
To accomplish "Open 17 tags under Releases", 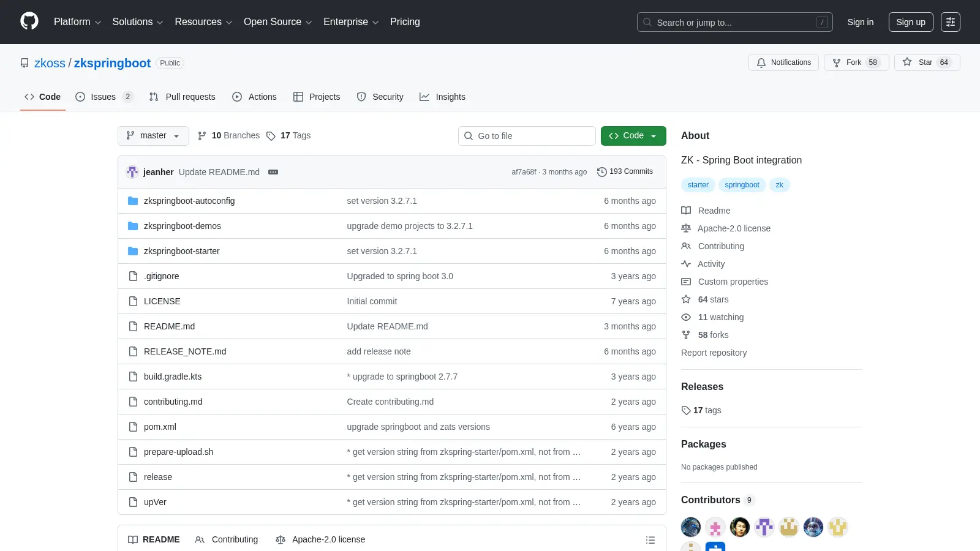I will click(701, 410).
